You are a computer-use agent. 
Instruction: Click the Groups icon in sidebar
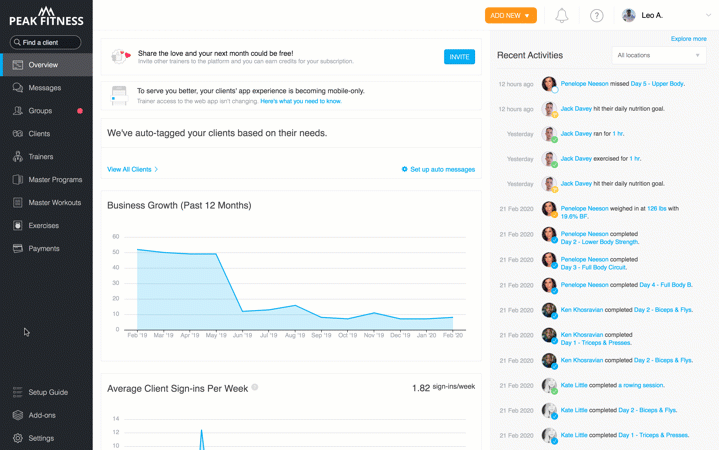pyautogui.click(x=17, y=111)
